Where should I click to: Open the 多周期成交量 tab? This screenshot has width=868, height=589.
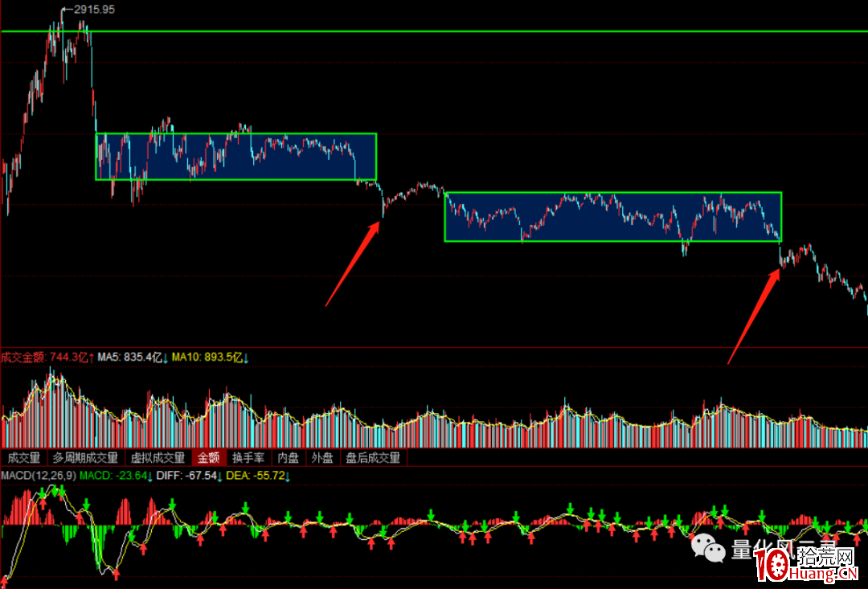click(x=85, y=458)
